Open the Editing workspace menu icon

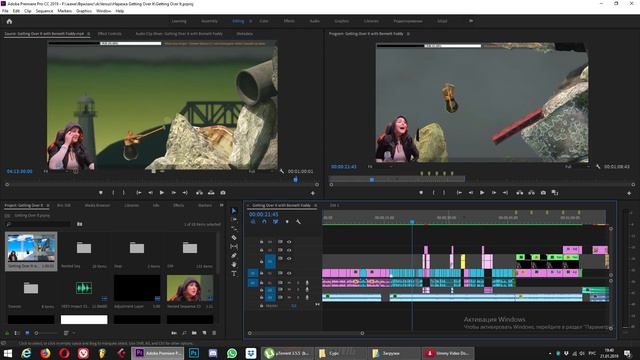click(250, 21)
